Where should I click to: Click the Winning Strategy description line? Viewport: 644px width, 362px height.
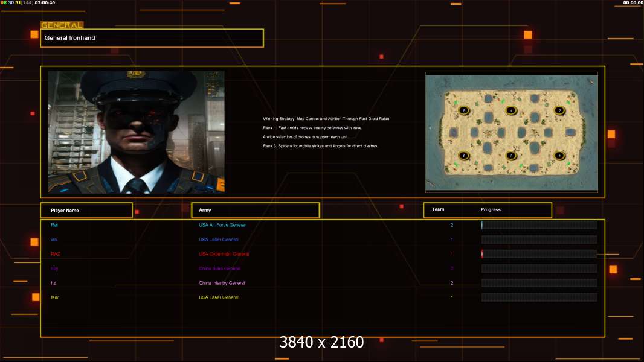coord(326,119)
